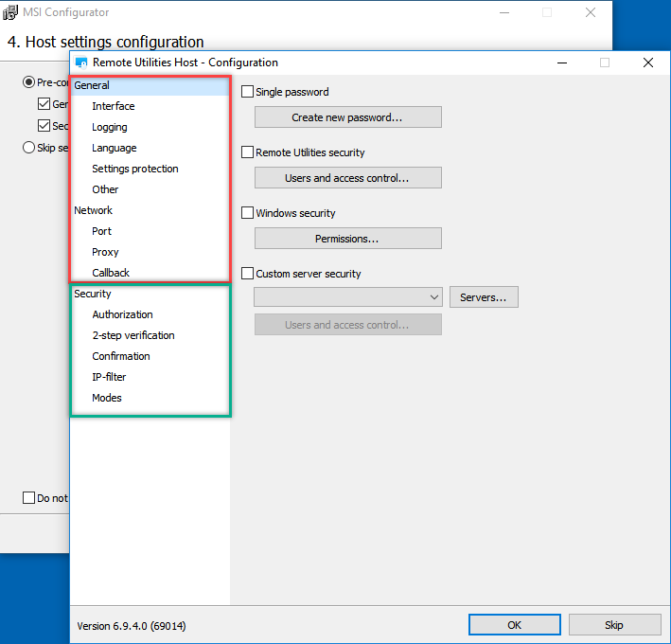Click the Create new password button

[347, 117]
